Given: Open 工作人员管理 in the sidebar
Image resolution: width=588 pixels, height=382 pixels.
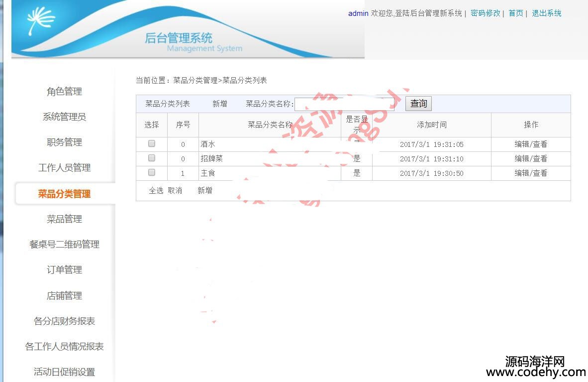Looking at the screenshot, I should click(x=64, y=167).
